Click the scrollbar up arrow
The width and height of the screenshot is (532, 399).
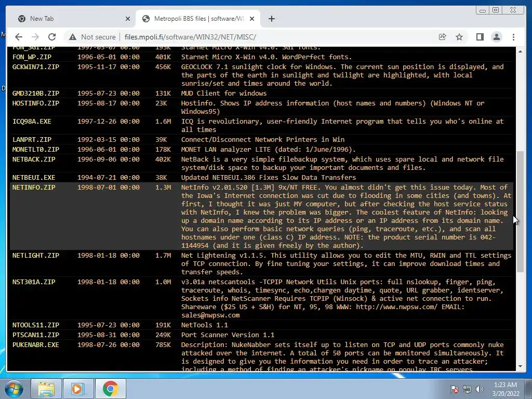tap(520, 51)
